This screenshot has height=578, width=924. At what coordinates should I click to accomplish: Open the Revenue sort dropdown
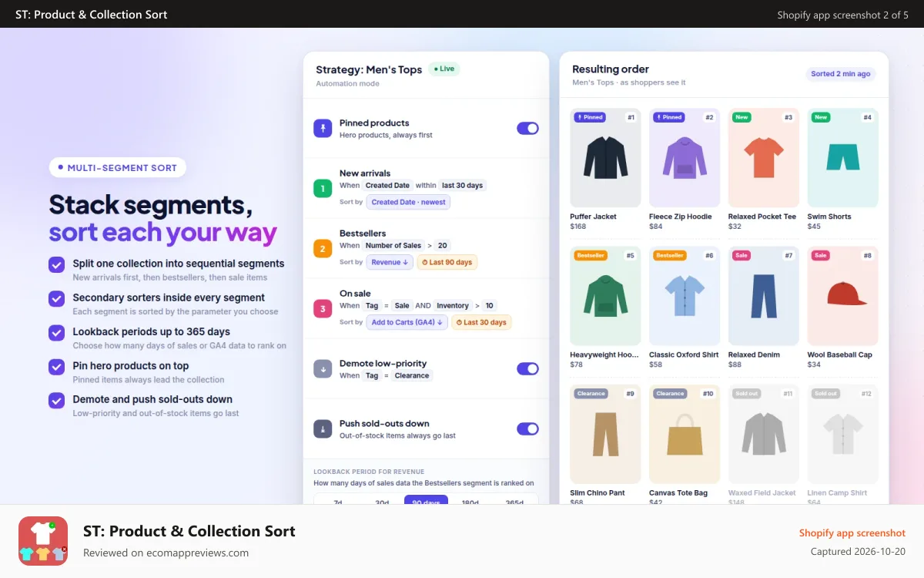tap(390, 262)
